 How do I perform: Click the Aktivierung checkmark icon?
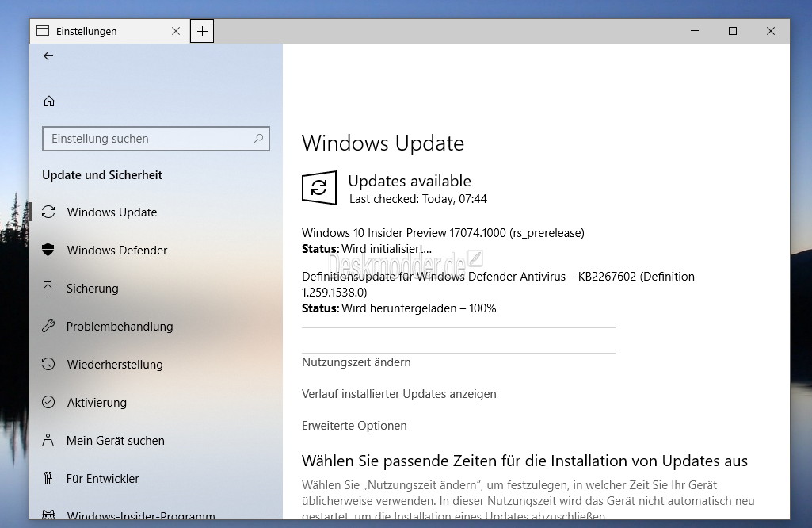click(x=49, y=403)
